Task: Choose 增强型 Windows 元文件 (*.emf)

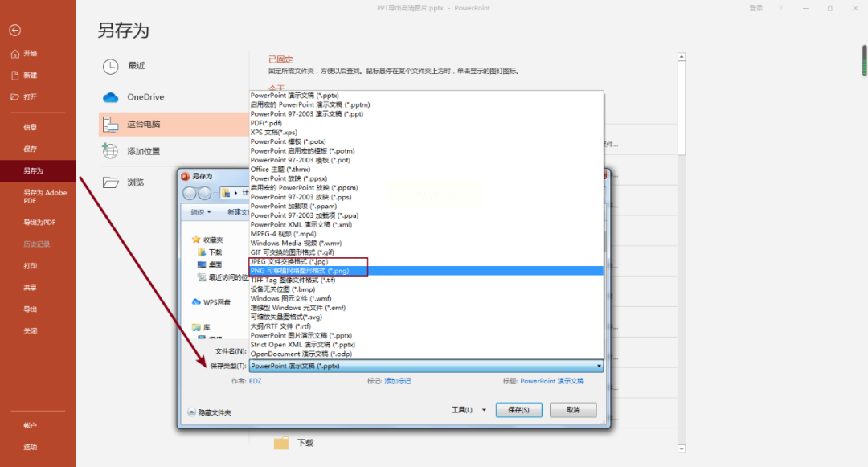Action: point(426,308)
